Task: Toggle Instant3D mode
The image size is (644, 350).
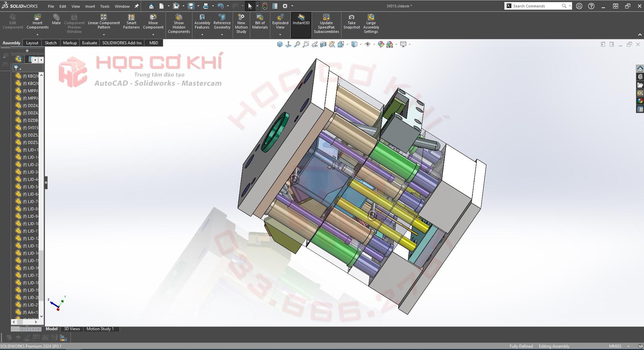Action: (301, 24)
